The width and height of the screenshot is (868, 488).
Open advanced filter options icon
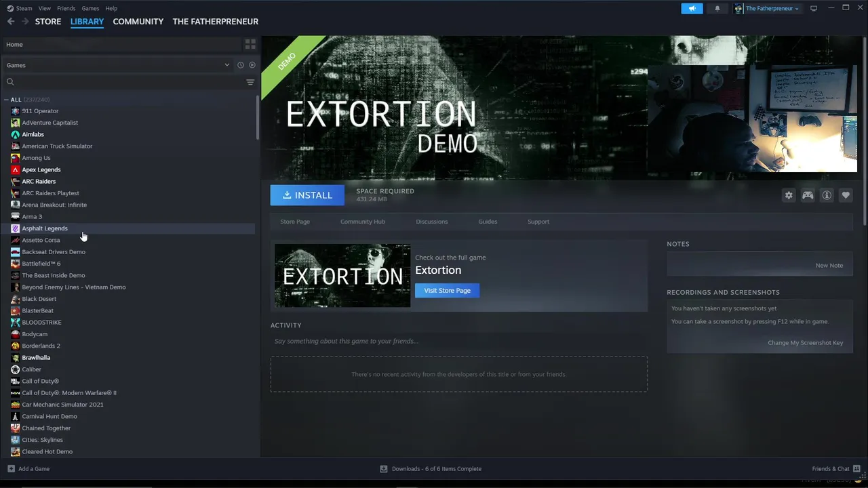click(250, 82)
